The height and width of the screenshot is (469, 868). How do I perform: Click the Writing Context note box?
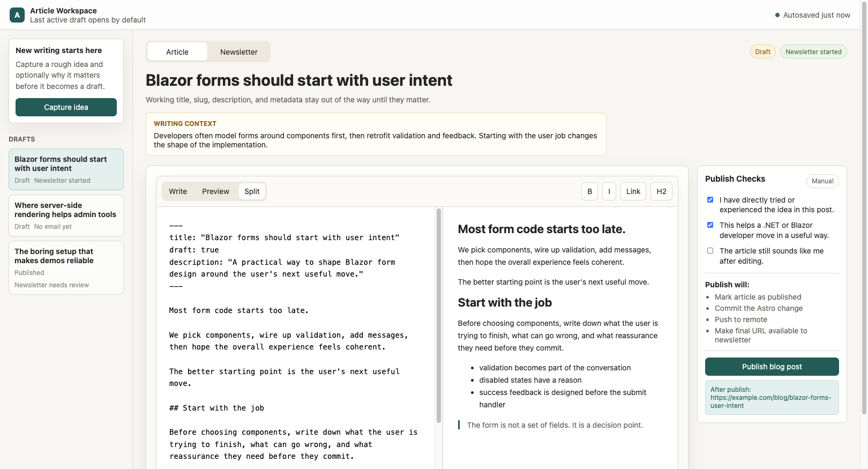coord(376,134)
